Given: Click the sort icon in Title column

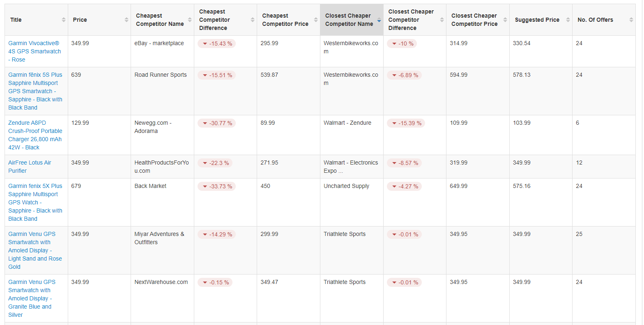Looking at the screenshot, I should click(64, 20).
